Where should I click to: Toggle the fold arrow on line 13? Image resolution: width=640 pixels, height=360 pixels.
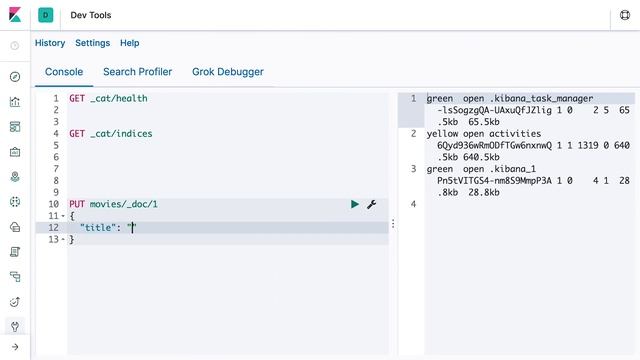click(63, 240)
